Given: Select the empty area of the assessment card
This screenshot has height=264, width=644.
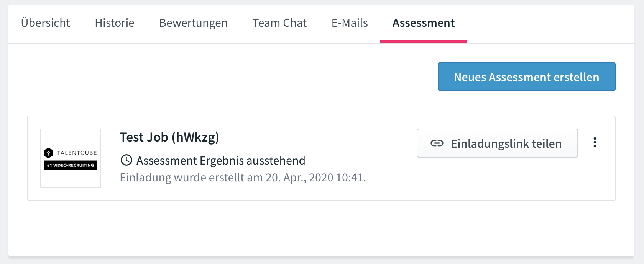Looking at the screenshot, I should [x=498, y=180].
